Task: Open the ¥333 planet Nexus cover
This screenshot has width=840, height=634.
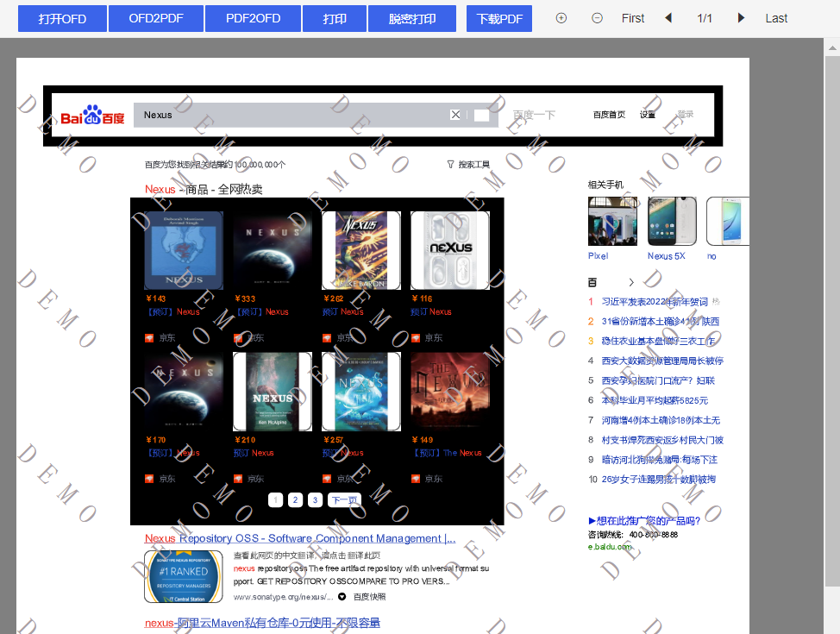Action: click(273, 250)
